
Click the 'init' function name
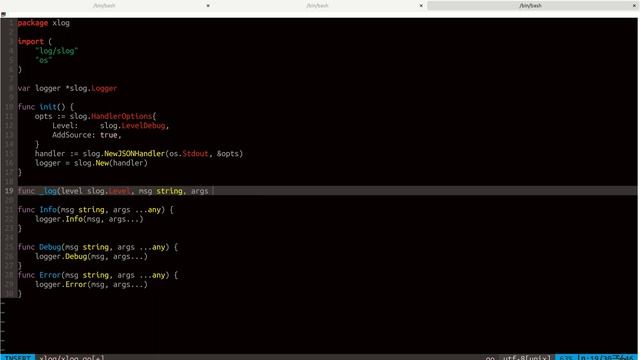click(48, 107)
